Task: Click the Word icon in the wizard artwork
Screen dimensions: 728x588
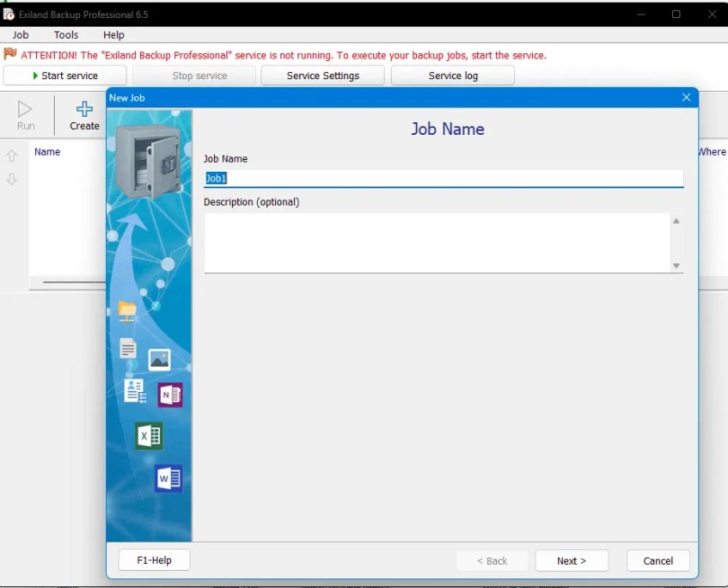Action: tap(167, 478)
